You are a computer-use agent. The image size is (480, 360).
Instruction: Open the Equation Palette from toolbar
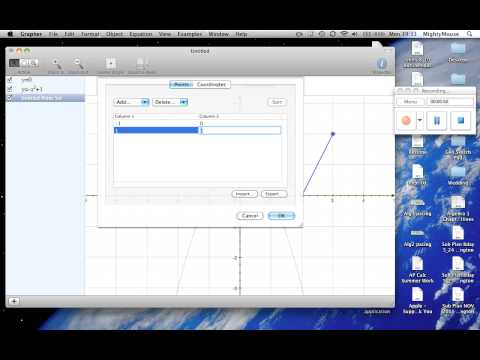tap(141, 63)
